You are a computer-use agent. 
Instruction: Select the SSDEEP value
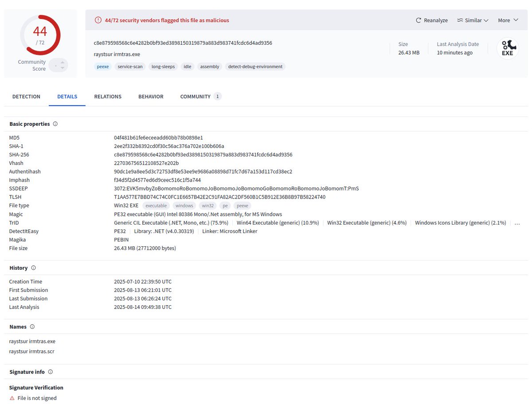coord(236,188)
